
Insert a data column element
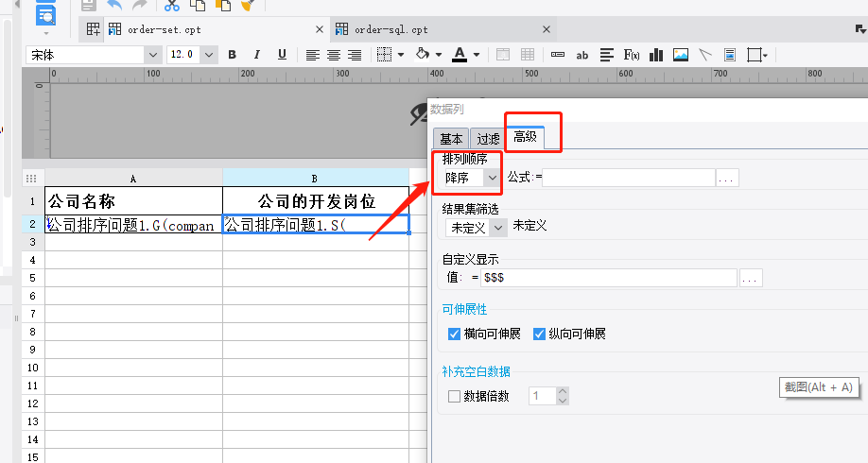[558, 55]
